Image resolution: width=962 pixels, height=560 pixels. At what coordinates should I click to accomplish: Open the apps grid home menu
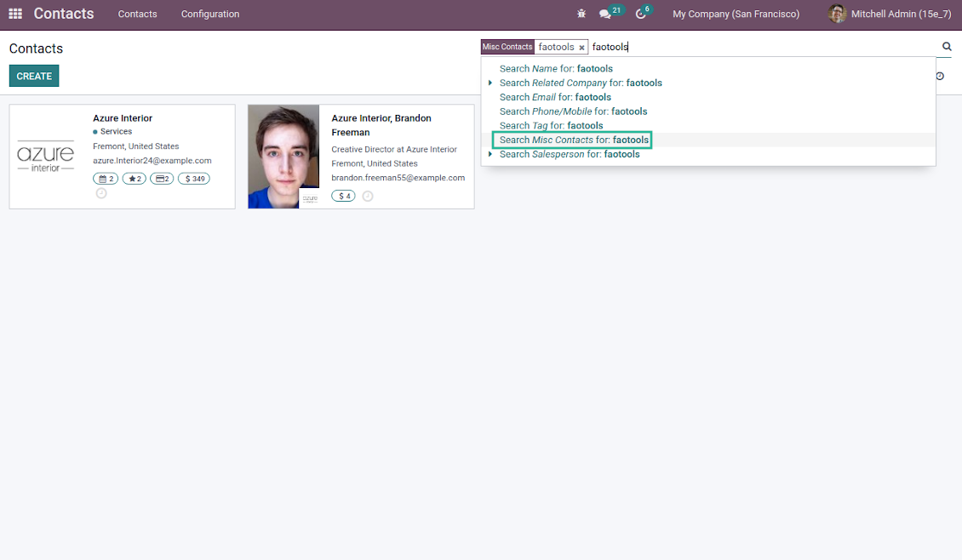[x=15, y=14]
